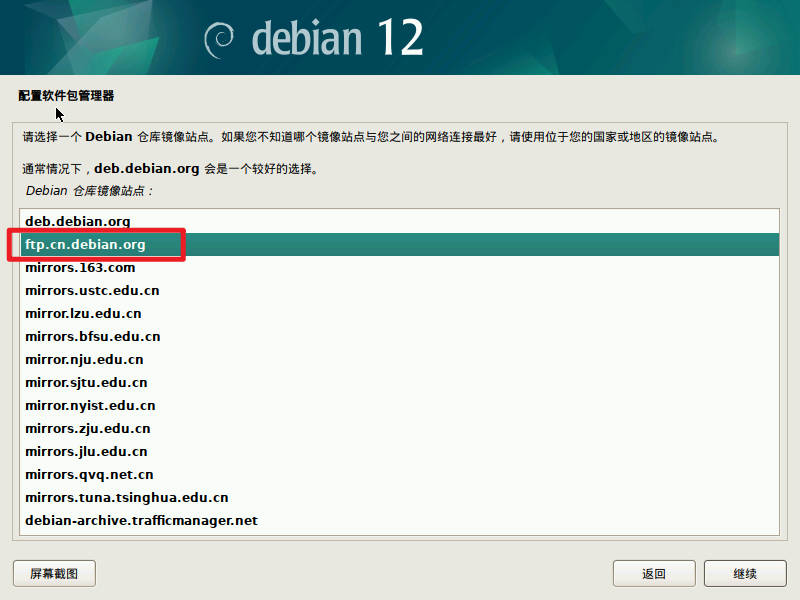Pick mirror.nju.edu.cn mirror
800x600 pixels.
click(x=399, y=359)
